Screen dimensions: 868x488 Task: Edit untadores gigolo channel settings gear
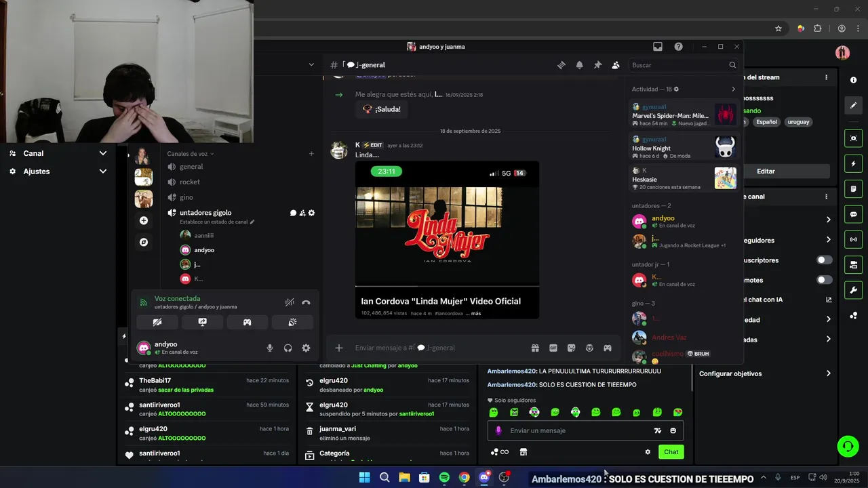click(x=312, y=213)
